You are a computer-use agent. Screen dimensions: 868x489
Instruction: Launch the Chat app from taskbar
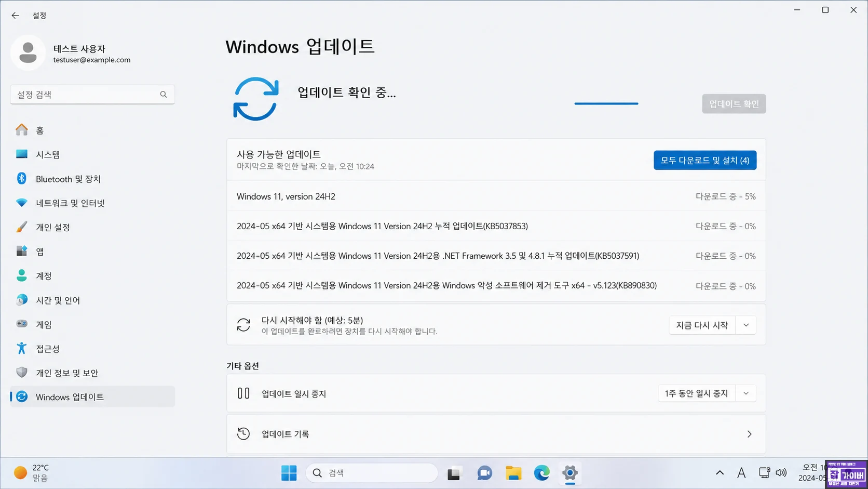point(484,473)
